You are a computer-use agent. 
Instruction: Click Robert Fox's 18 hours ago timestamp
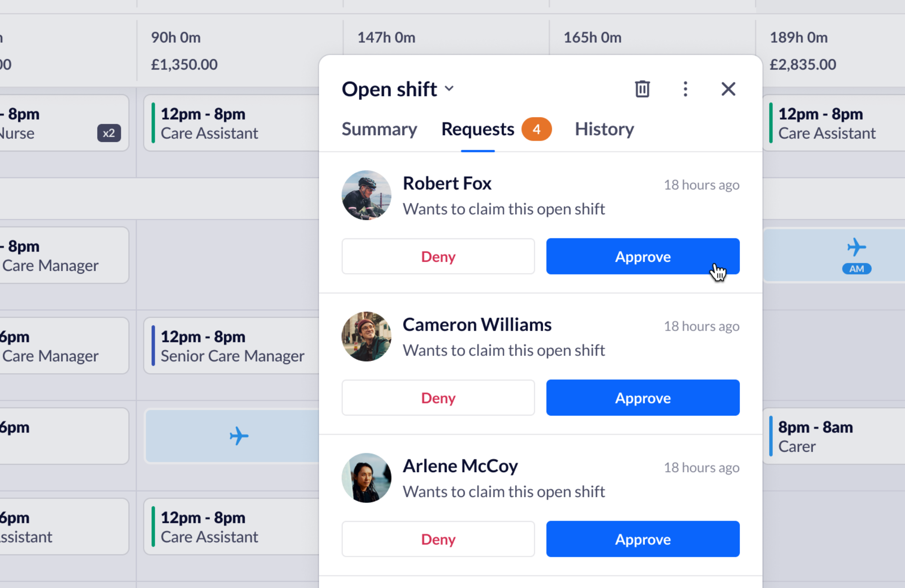click(701, 185)
